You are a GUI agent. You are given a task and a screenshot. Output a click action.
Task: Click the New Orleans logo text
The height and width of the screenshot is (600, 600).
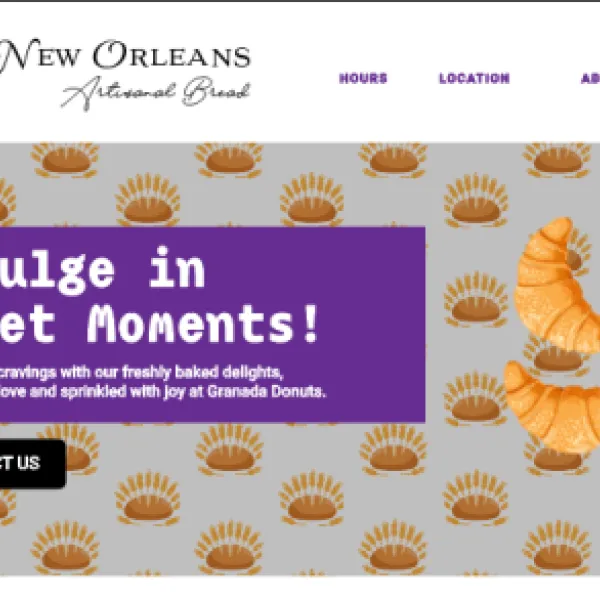(125, 55)
